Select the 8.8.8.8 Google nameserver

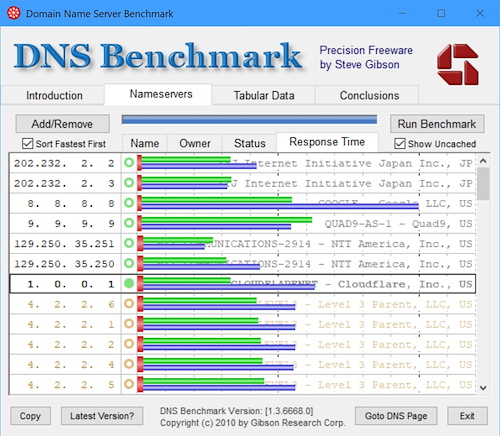tap(243, 203)
